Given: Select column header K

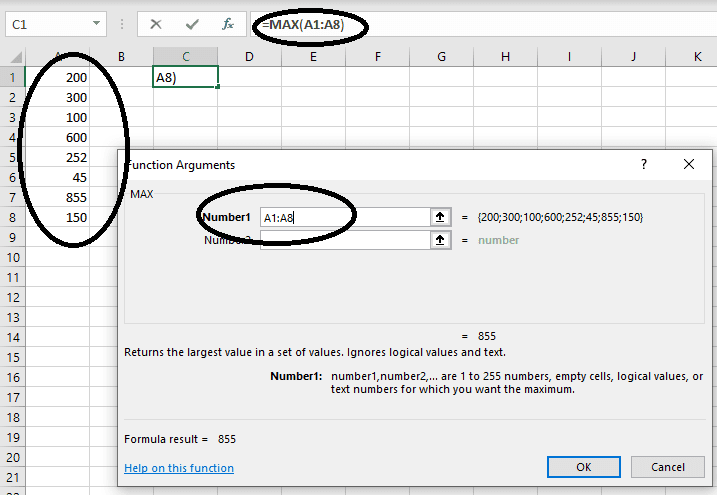Looking at the screenshot, I should click(x=696, y=57).
